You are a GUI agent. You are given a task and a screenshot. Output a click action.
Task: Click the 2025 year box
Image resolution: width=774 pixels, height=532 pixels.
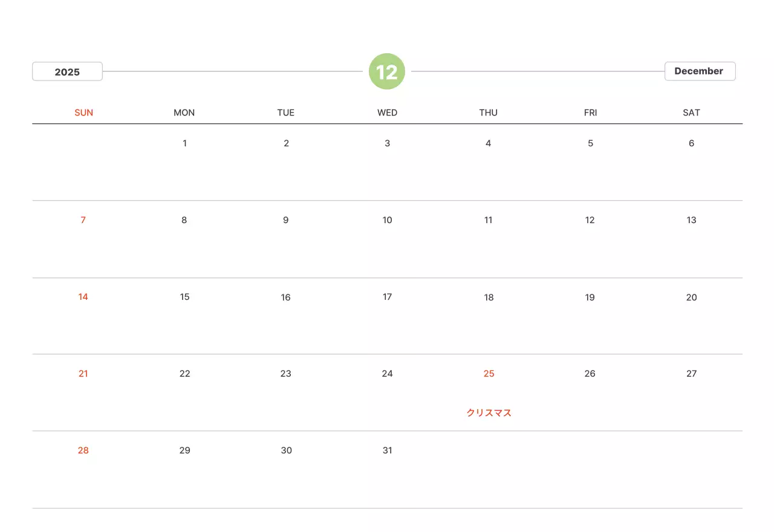tap(67, 71)
